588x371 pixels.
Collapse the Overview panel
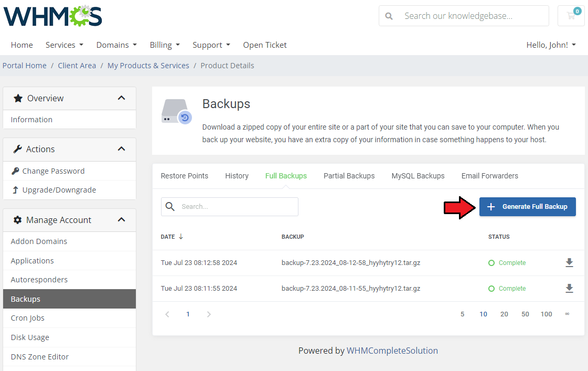(x=121, y=98)
